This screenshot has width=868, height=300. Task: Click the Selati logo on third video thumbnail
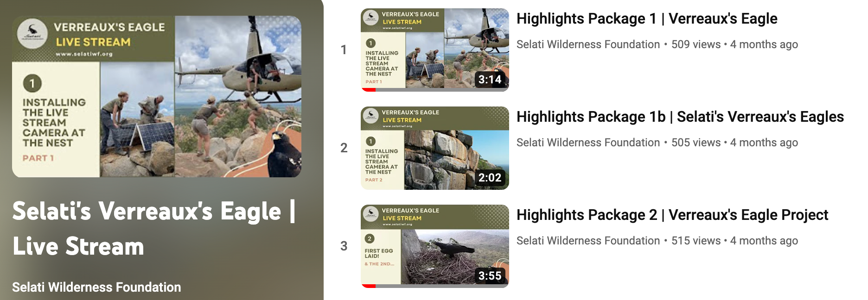click(x=370, y=214)
